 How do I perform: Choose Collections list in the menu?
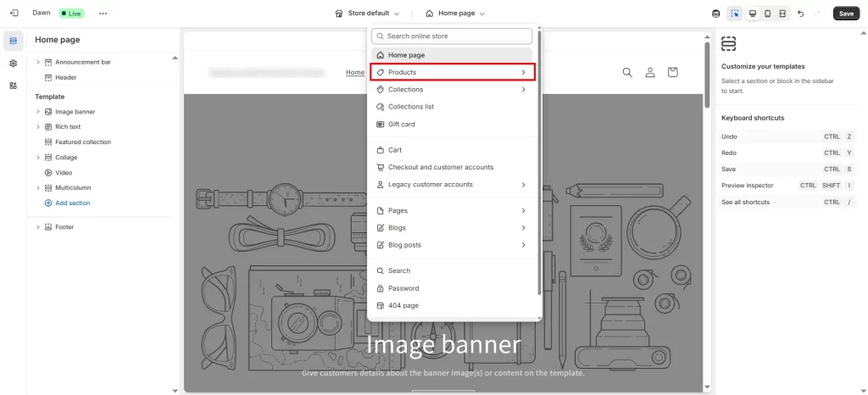pyautogui.click(x=411, y=107)
